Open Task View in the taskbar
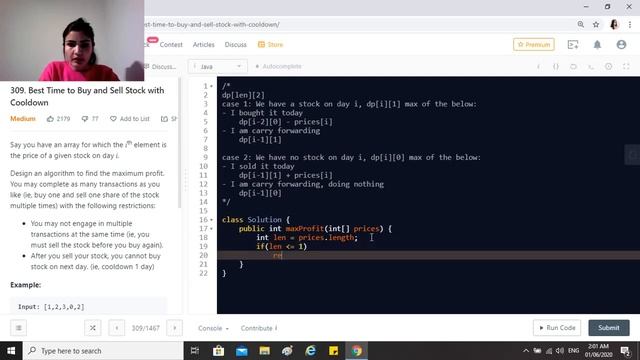640x360 pixels. tap(195, 351)
